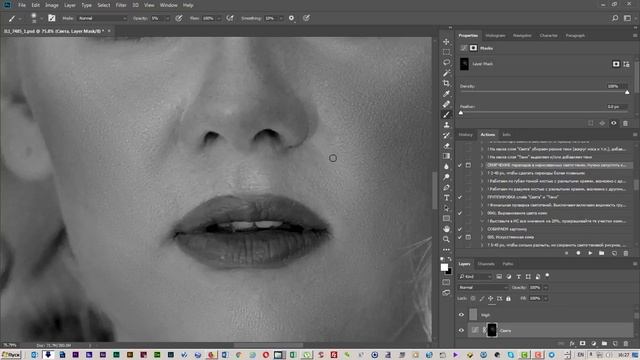Select the Move tool
640x360 pixels.
click(x=447, y=42)
